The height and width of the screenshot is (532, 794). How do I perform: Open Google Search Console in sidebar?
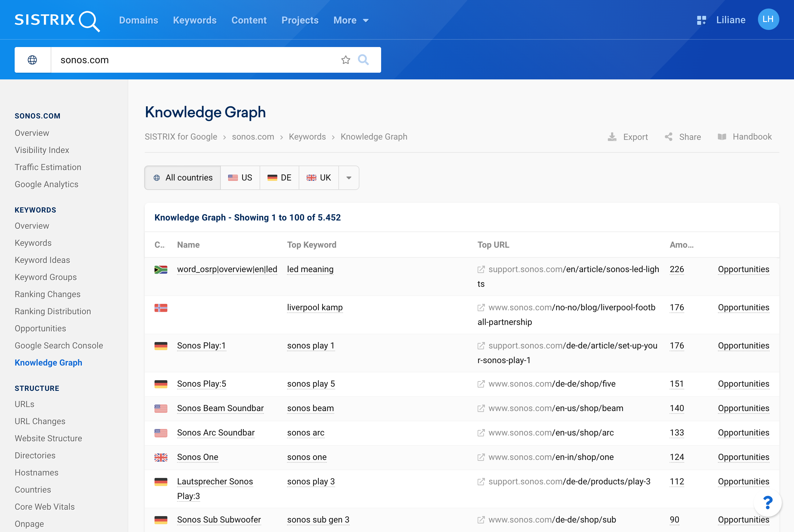coord(59,345)
